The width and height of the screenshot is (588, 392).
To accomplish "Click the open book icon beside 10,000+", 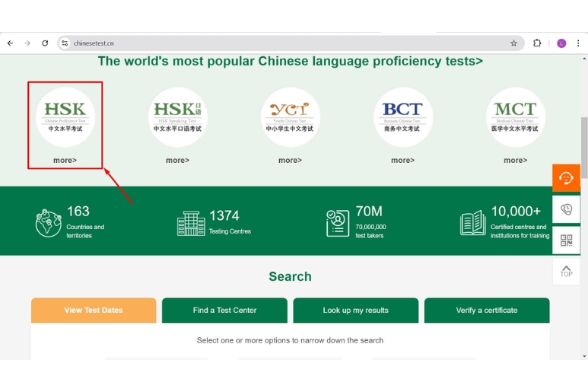I will 473,223.
